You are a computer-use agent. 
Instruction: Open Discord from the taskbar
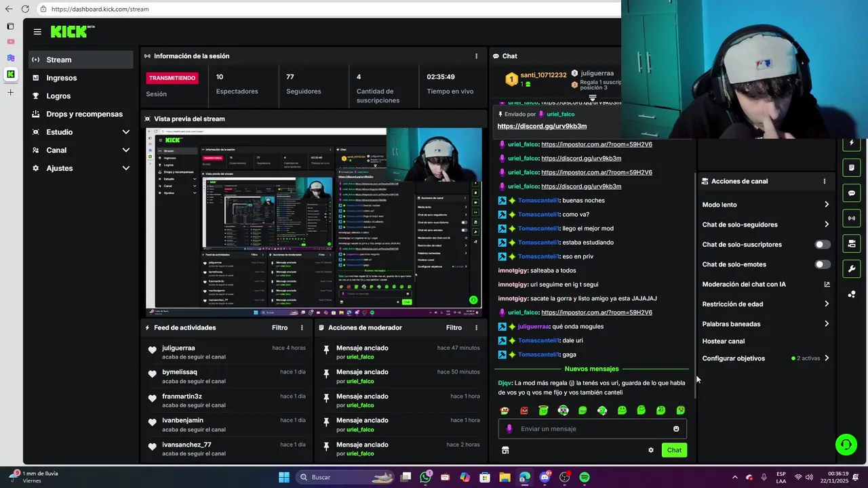coord(545,477)
